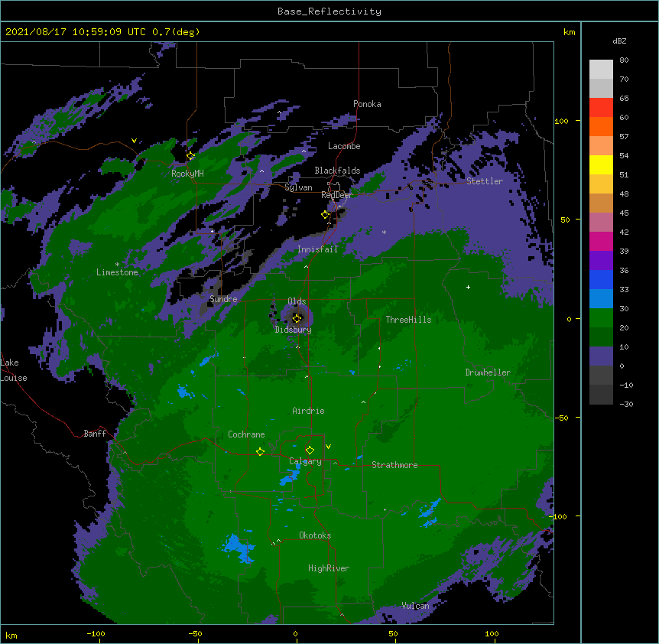659x644 pixels.
Task: Select the royal blue swatch in legend
Action: point(601,279)
